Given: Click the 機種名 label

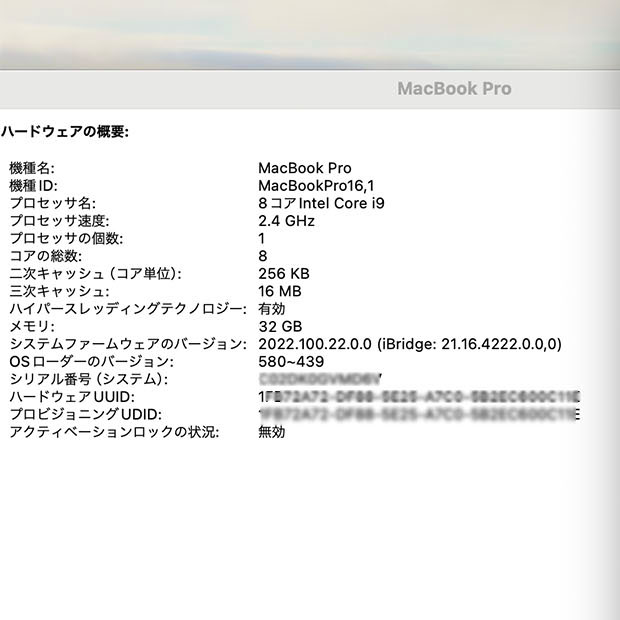Looking at the screenshot, I should coord(32,168).
